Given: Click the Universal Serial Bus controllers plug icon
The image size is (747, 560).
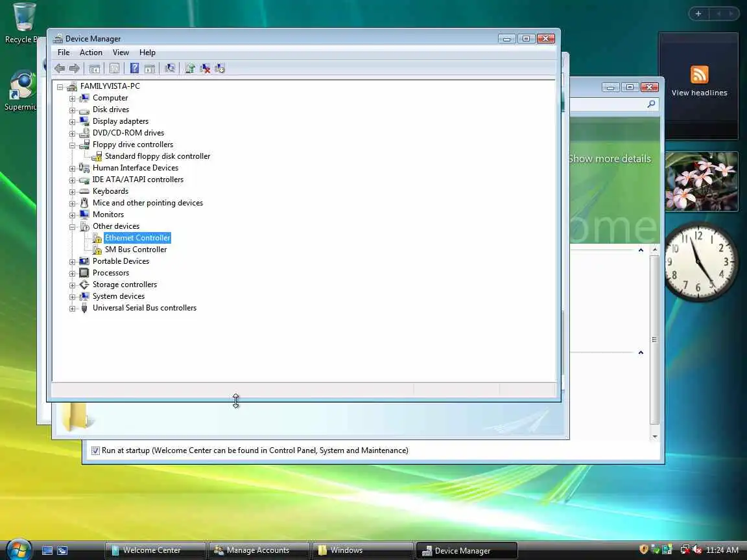Looking at the screenshot, I should pos(84,308).
